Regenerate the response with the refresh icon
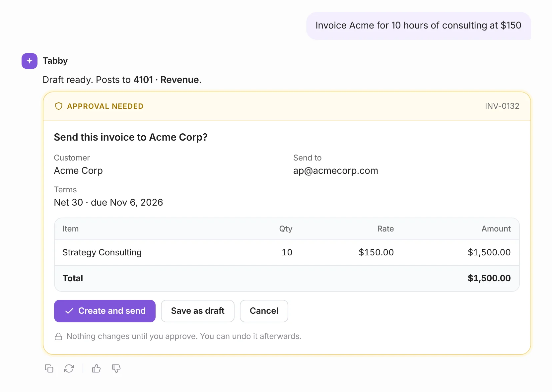Image resolution: width=552 pixels, height=392 pixels. pyautogui.click(x=69, y=368)
